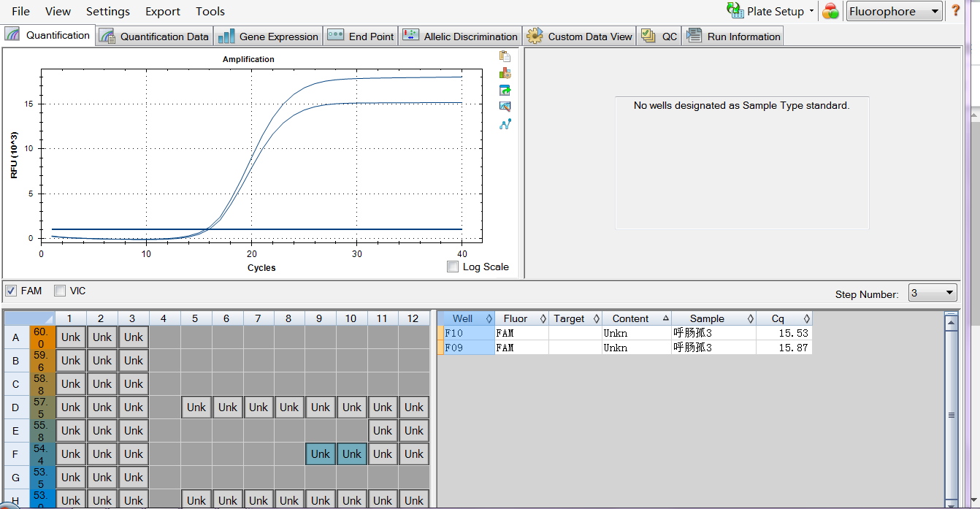Open the File menu
The width and height of the screenshot is (980, 509).
[21, 11]
